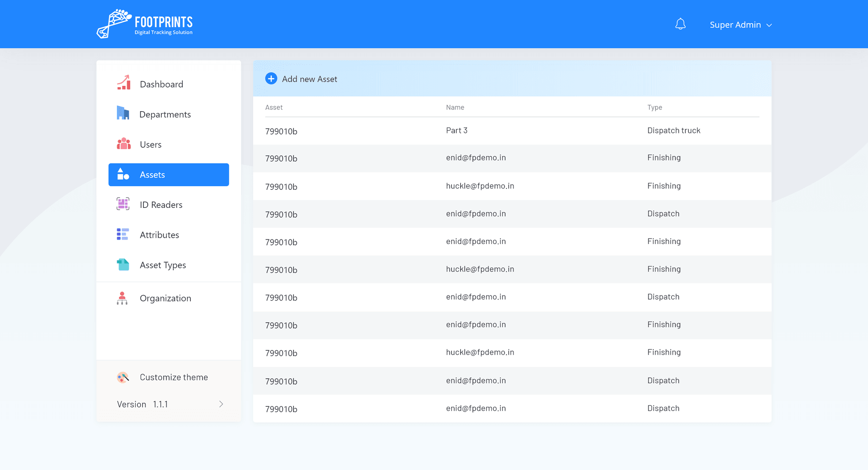Click the Users people icon

tap(123, 144)
